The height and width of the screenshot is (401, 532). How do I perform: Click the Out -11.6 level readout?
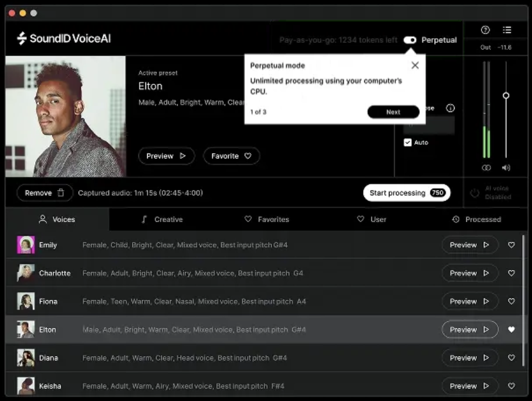tap(496, 47)
